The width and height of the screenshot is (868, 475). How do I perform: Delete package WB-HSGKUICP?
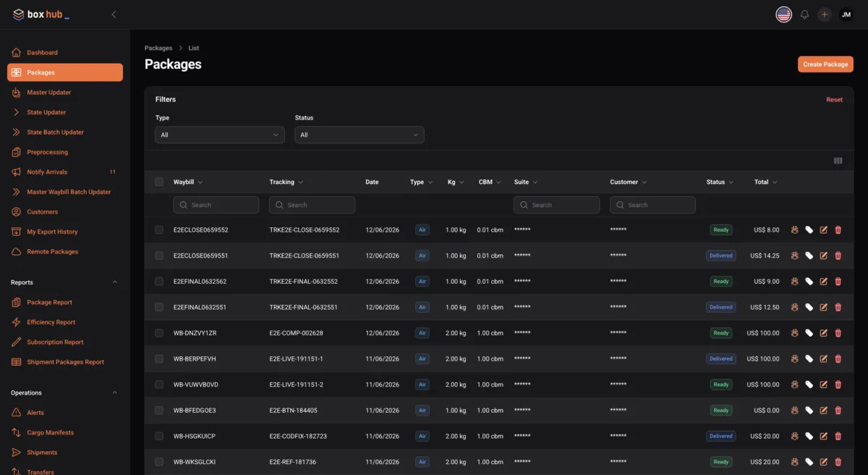[838, 436]
